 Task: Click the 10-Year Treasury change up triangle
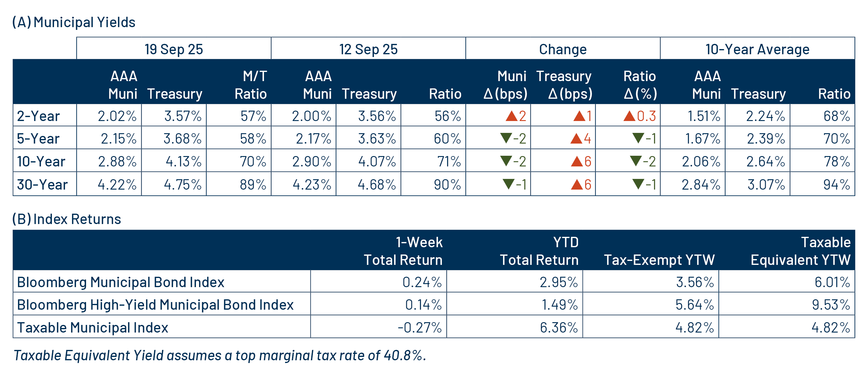coord(577,162)
